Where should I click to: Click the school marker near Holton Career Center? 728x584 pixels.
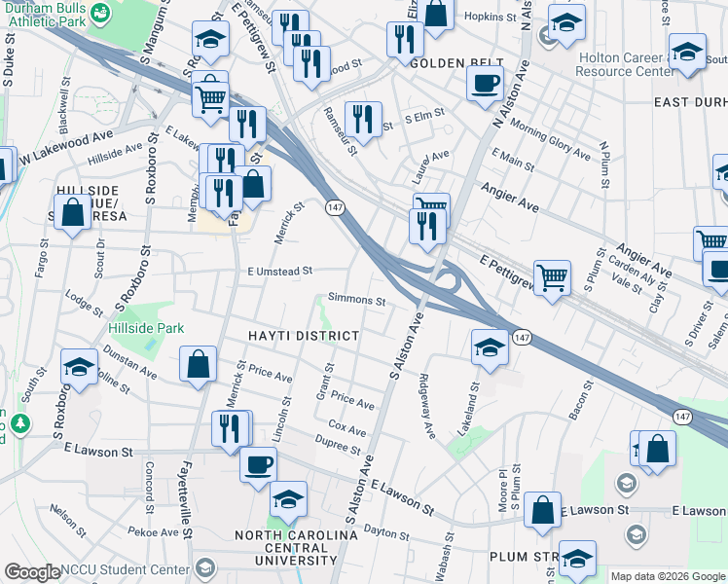coord(687,55)
